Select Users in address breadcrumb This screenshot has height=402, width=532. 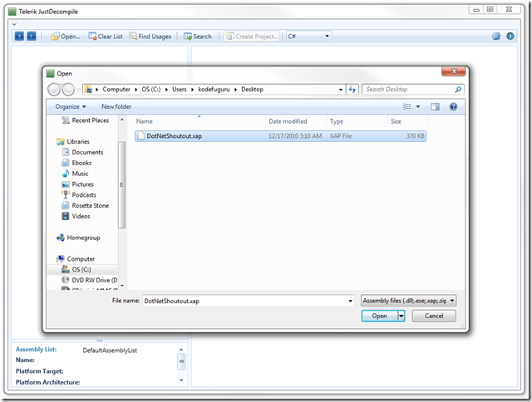[180, 89]
